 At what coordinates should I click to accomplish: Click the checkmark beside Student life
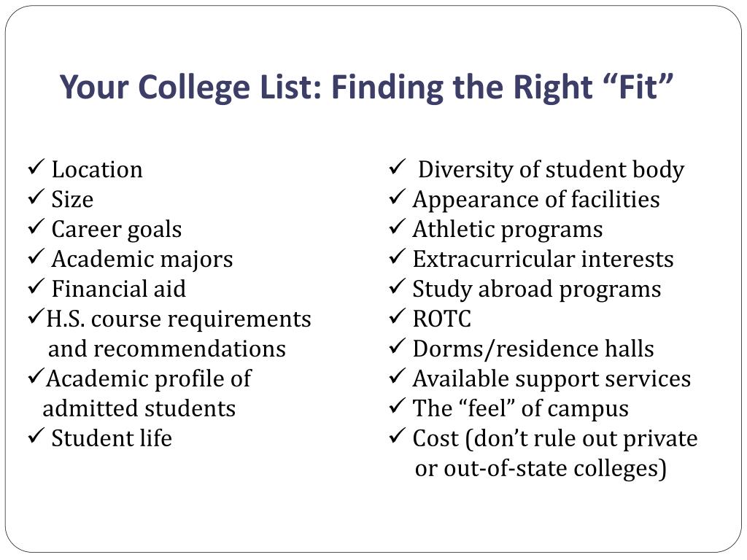pyautogui.click(x=36, y=436)
